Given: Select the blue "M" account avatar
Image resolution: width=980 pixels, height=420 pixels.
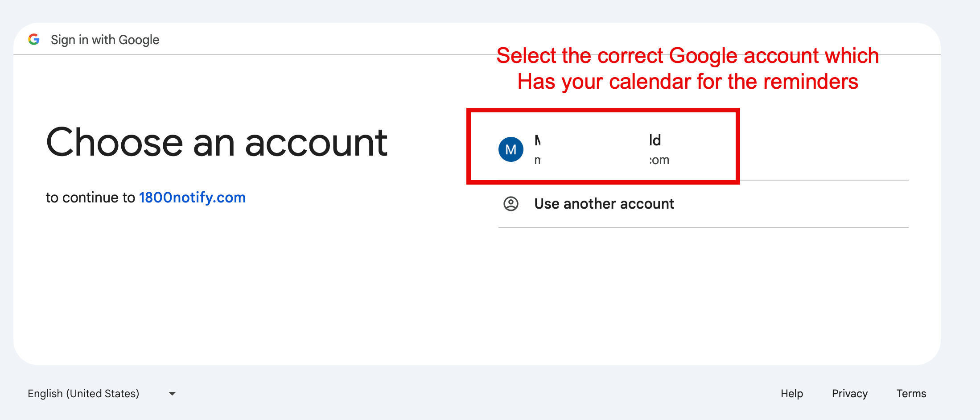Looking at the screenshot, I should tap(511, 149).
